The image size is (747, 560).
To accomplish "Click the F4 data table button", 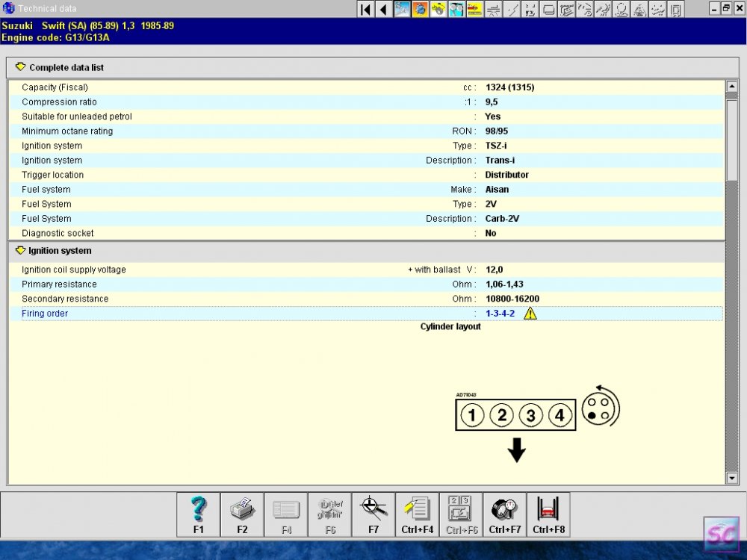I will point(286,515).
